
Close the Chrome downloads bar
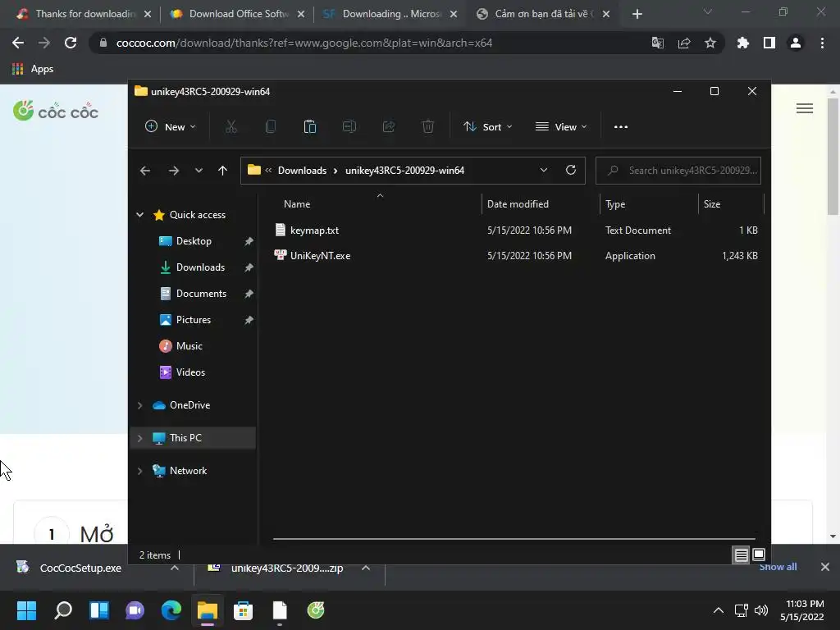825,567
